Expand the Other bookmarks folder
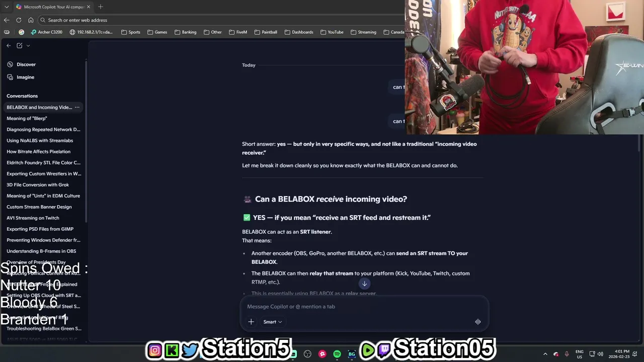The image size is (644, 362). click(213, 32)
